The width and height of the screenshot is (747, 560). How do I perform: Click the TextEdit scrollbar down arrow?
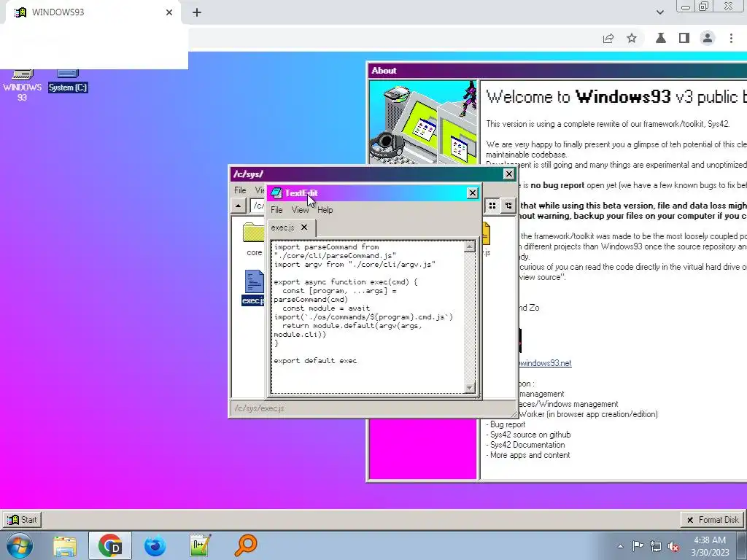click(x=470, y=388)
